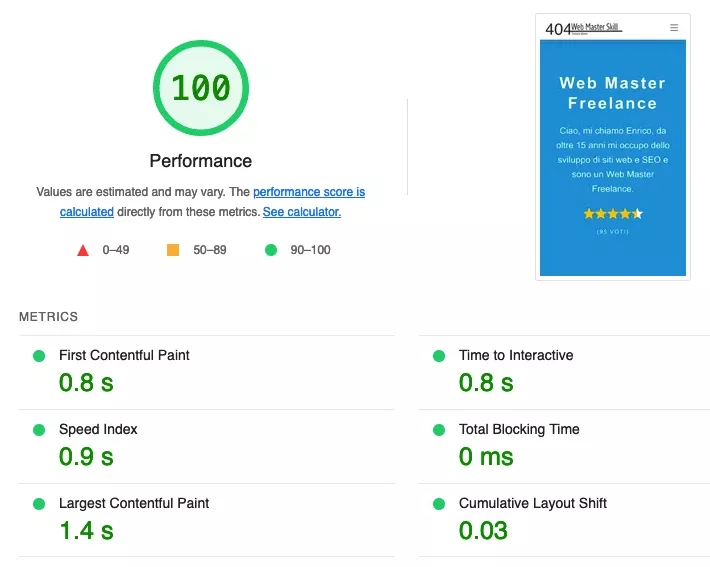
Task: Click the 404 Web Master Skill logo
Action: pos(582,28)
